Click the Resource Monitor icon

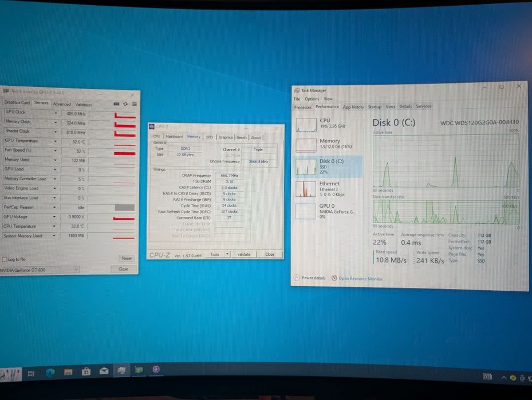pos(334,278)
